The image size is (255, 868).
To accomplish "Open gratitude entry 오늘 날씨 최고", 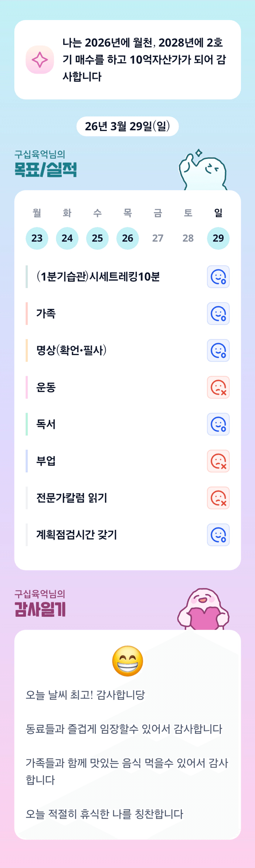I will [x=85, y=695].
